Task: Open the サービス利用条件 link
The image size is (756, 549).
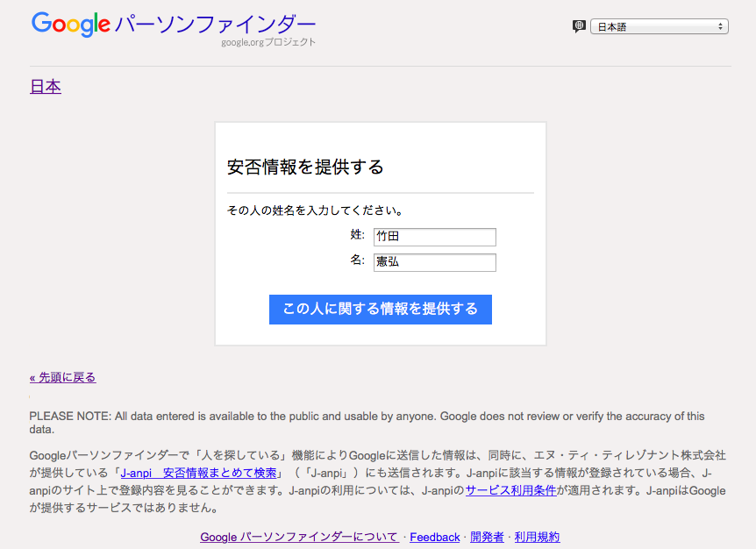Action: click(510, 490)
